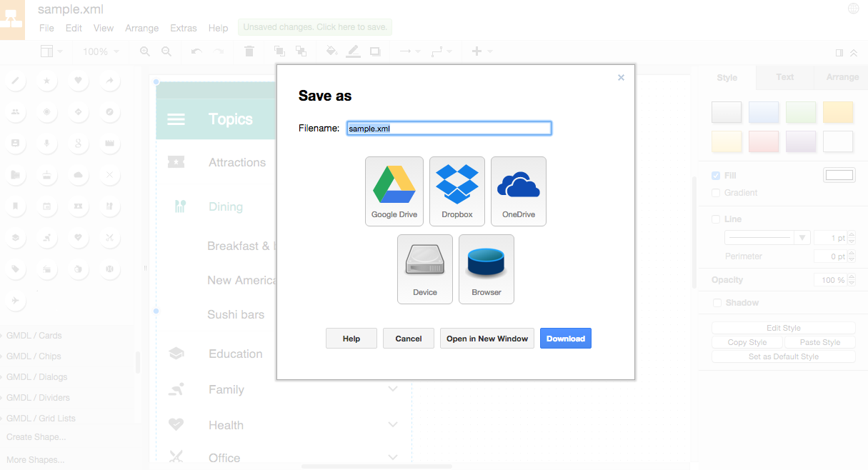Open the Help menu in menu bar
Viewport: 868px width, 470px height.
[x=219, y=28]
